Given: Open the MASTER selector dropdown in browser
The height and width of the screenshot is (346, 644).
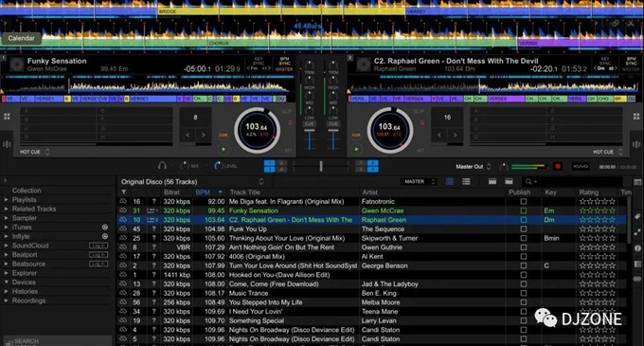Looking at the screenshot, I should coord(418,181).
